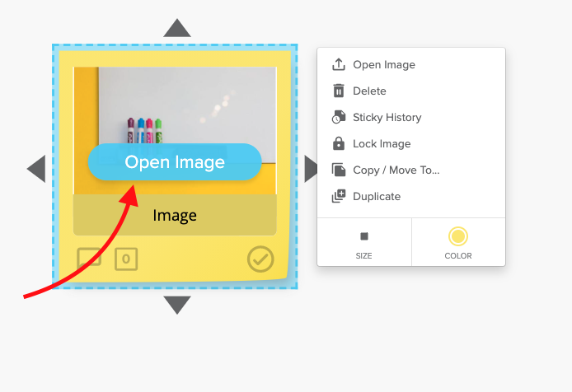Select Lock Image menu entry
This screenshot has height=392, width=572.
pyautogui.click(x=411, y=143)
